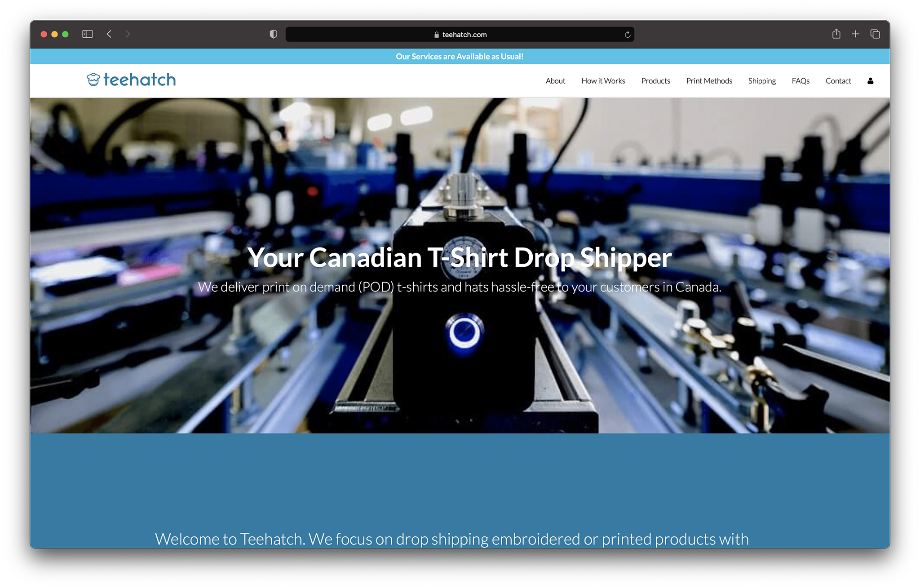
Task: Click the Contact link
Action: click(838, 81)
